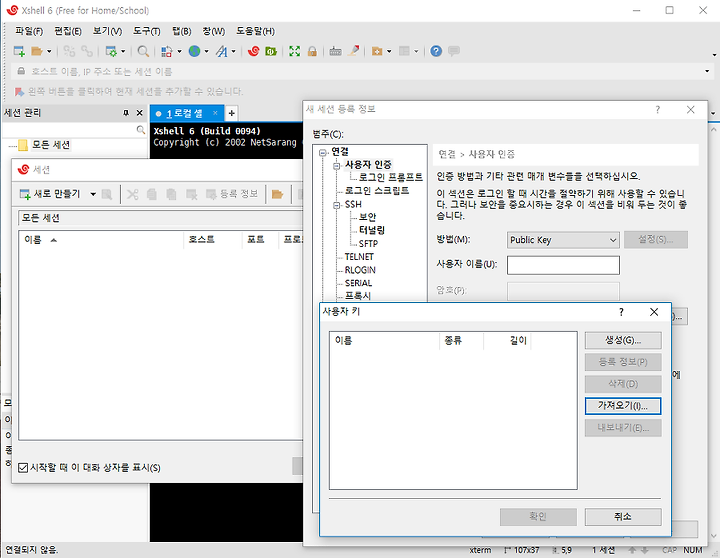Viewport: 720px width, 558px height.
Task: Open dropdown arrow beside the Font icon
Action: click(x=233, y=51)
